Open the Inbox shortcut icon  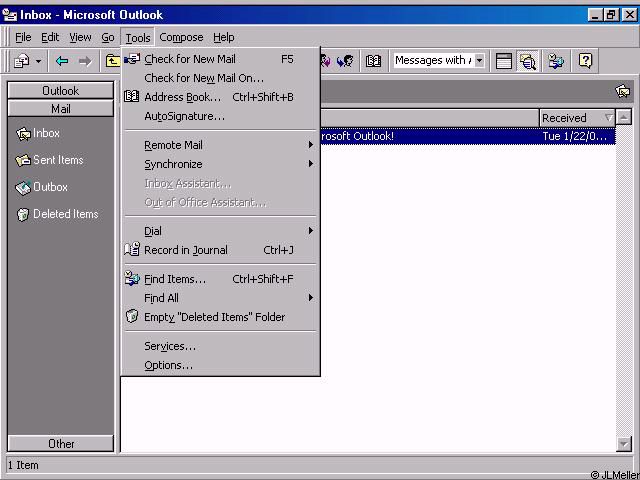click(x=23, y=133)
